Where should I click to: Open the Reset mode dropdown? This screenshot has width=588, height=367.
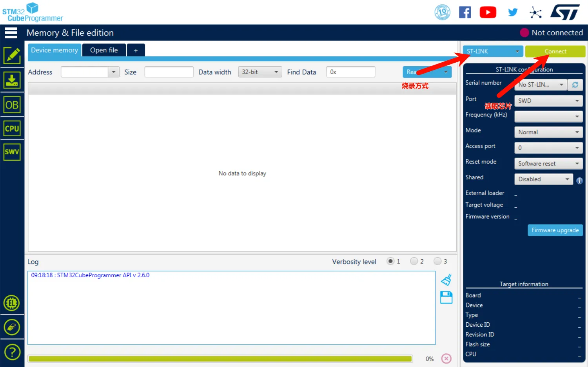tap(548, 163)
